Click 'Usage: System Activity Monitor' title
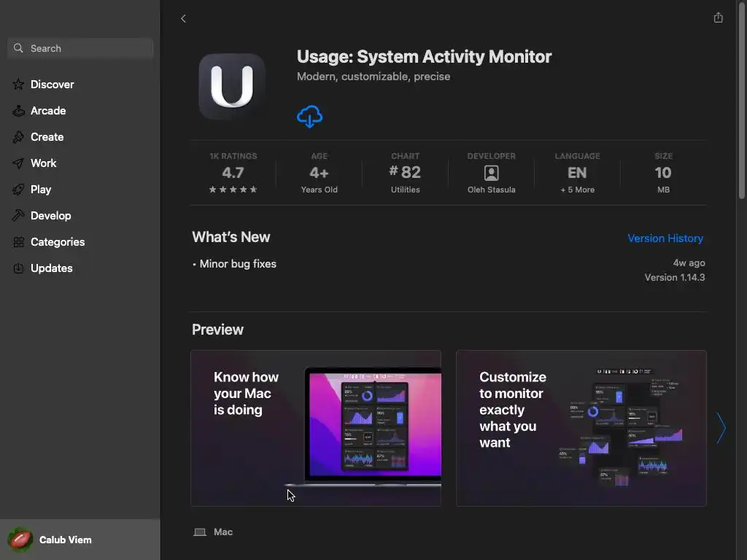This screenshot has height=560, width=747. 424,57
